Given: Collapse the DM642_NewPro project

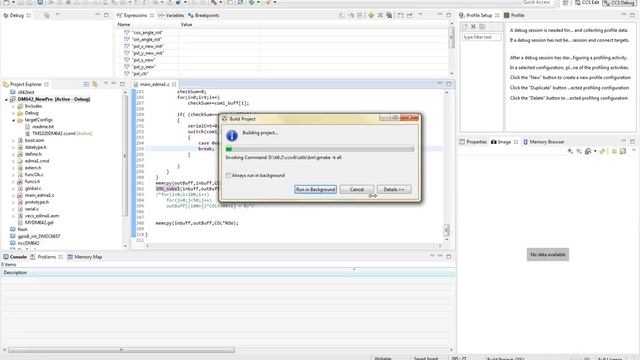Looking at the screenshot, I should 7,100.
